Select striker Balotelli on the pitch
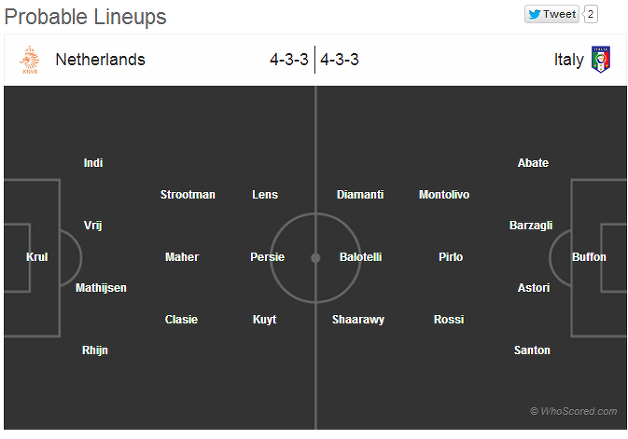 (360, 257)
